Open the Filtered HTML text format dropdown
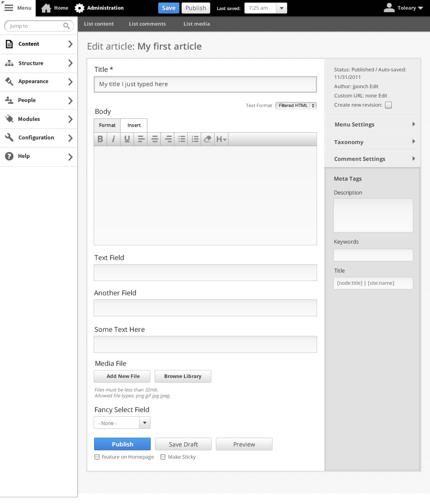 296,105
